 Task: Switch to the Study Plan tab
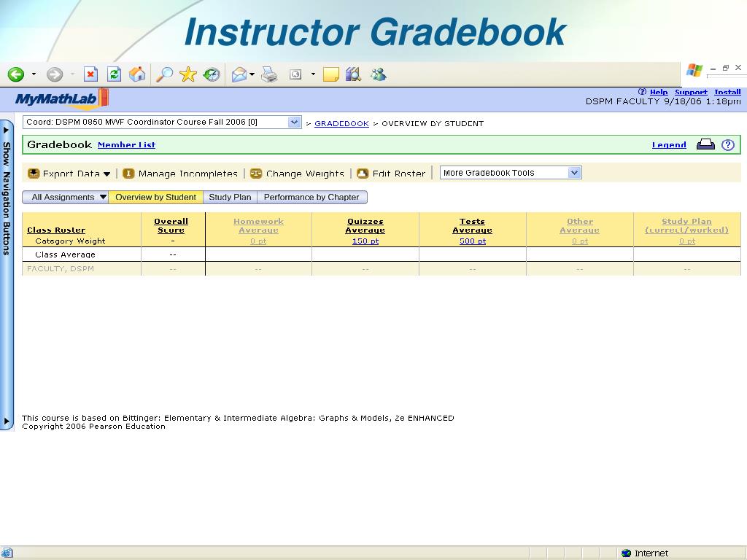click(x=230, y=197)
